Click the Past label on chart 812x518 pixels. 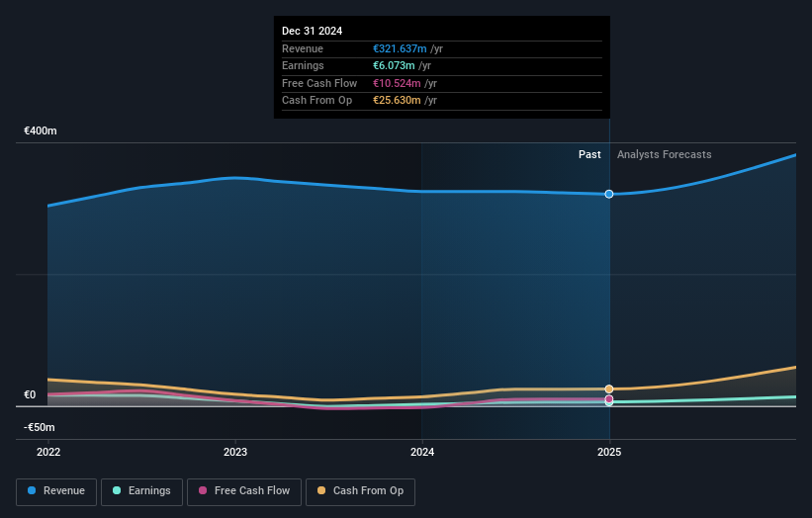click(x=589, y=155)
